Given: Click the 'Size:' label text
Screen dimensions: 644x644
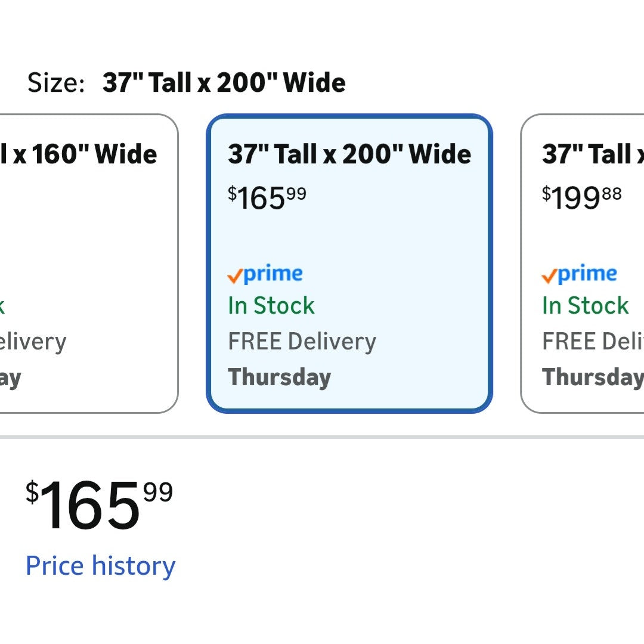Looking at the screenshot, I should (x=56, y=83).
